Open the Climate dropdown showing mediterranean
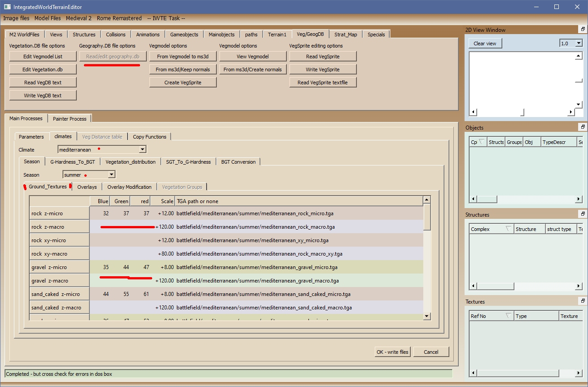Screen dimensions: 588x387 pyautogui.click(x=142, y=149)
